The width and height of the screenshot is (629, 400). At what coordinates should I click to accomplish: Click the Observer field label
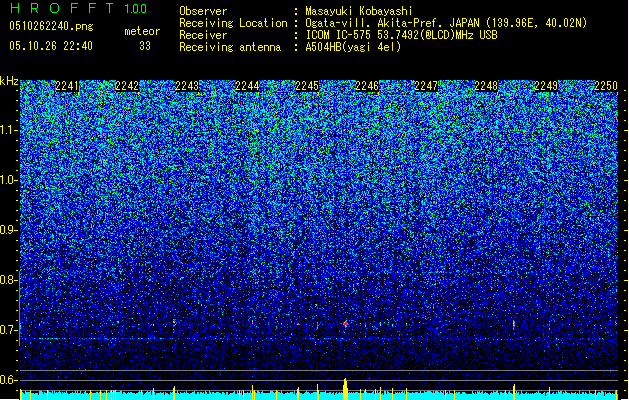click(x=203, y=11)
